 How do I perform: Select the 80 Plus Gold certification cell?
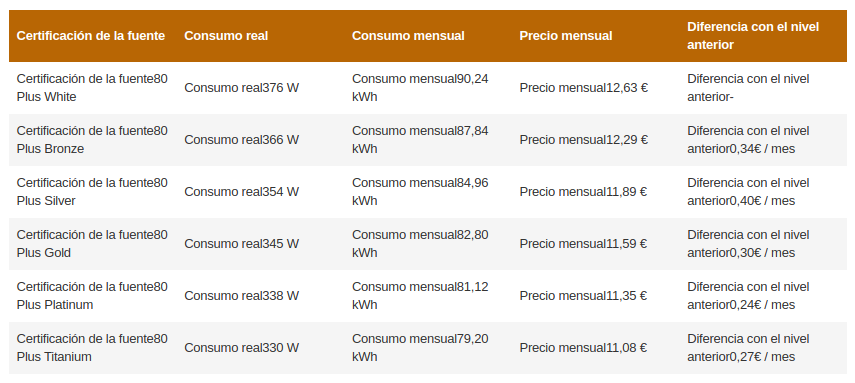(93, 244)
